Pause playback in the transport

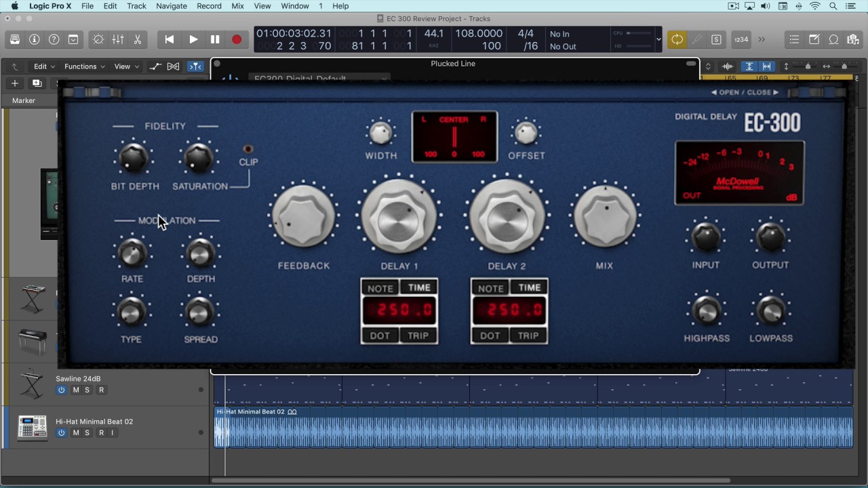[x=215, y=39]
